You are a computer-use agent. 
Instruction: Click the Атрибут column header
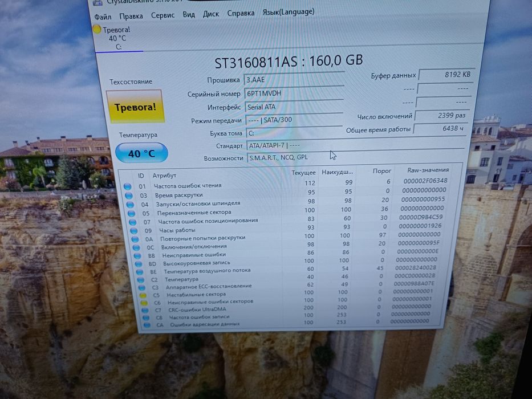tap(164, 176)
